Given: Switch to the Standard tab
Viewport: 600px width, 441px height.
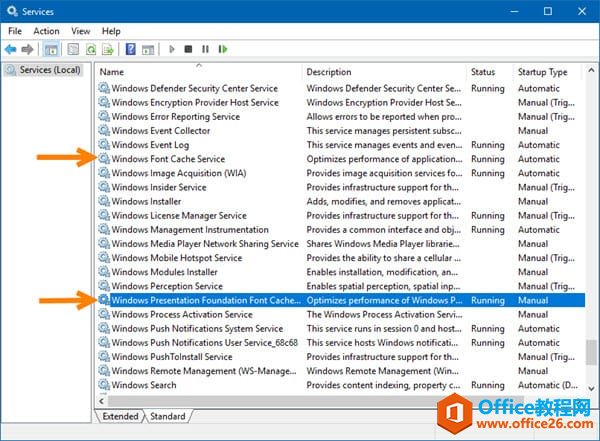Looking at the screenshot, I should 168,416.
